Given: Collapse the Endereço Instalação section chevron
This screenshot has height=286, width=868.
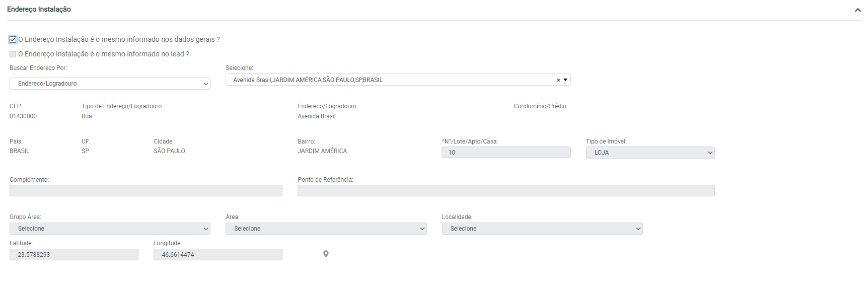Looking at the screenshot, I should click(857, 10).
